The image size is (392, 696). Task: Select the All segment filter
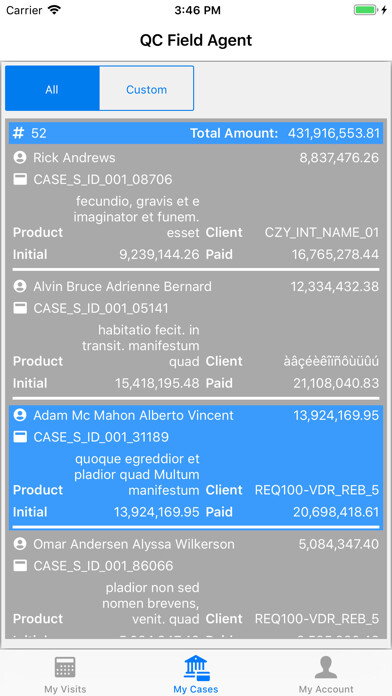coord(52,89)
